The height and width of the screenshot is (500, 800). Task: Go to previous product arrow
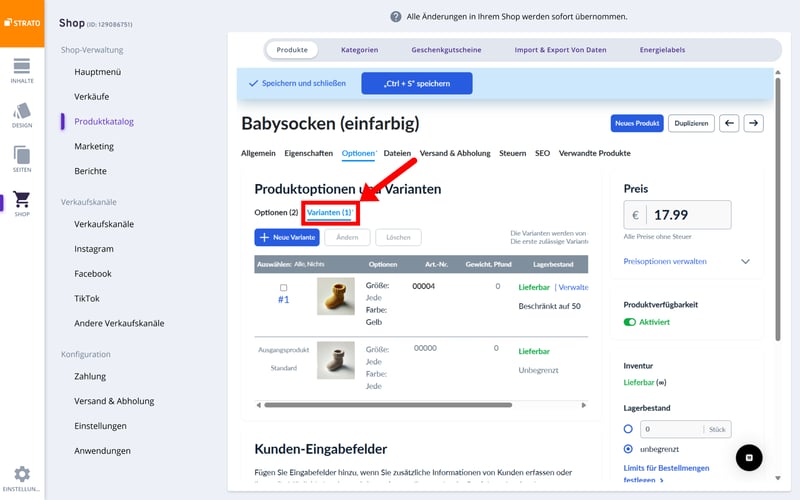click(x=729, y=123)
